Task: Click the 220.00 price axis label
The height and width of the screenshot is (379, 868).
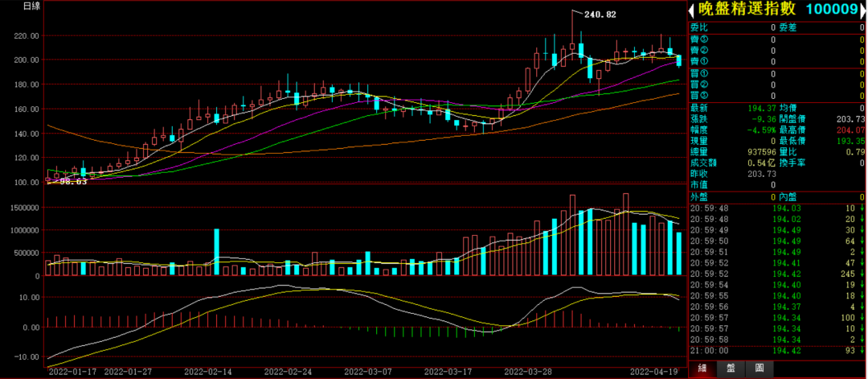Action: tap(27, 35)
